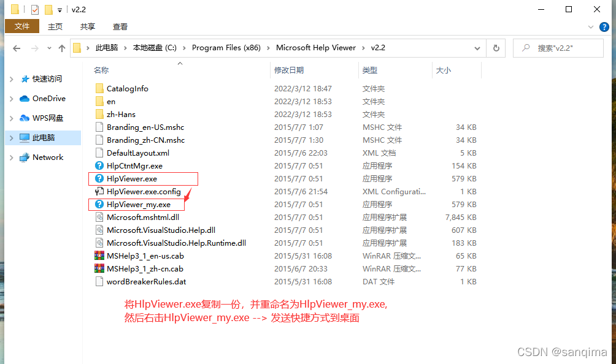616x364 pixels.
Task: Open address bar history dropdown
Action: coord(477,48)
